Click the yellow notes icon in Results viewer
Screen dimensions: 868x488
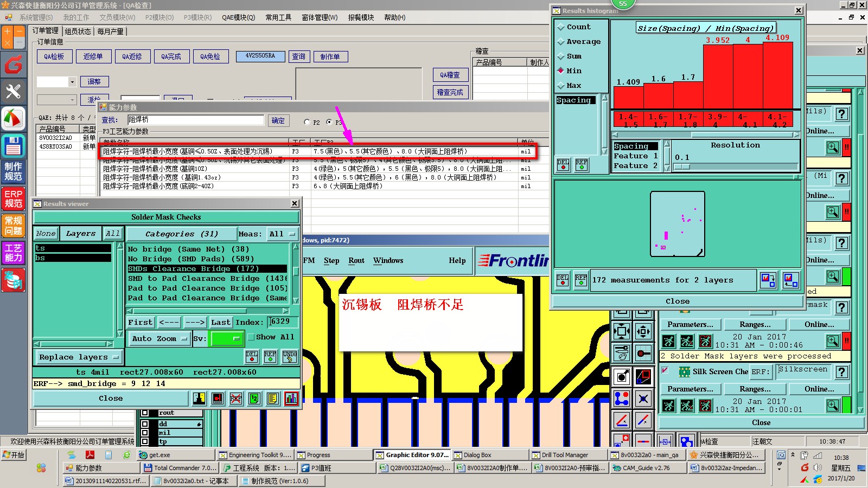[x=273, y=399]
